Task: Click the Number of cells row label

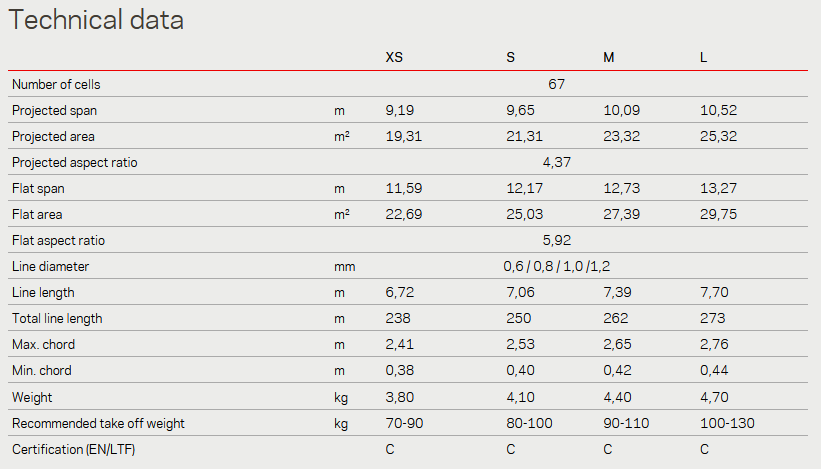Action: 56,84
